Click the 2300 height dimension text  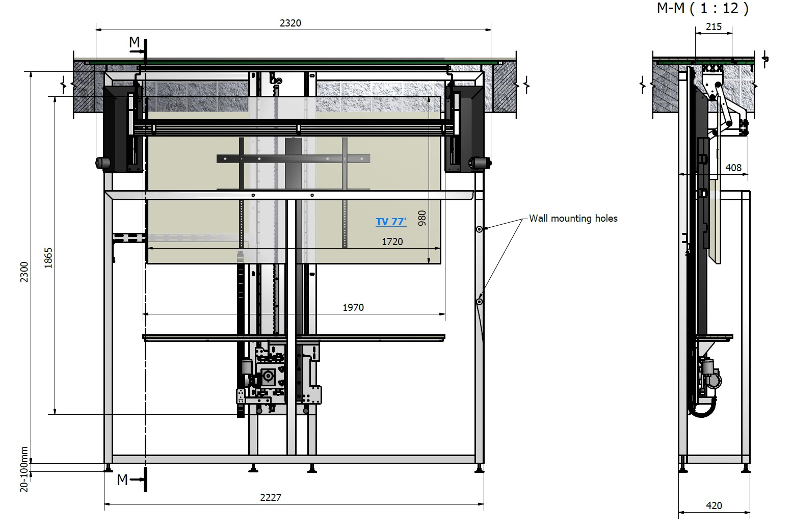click(24, 272)
